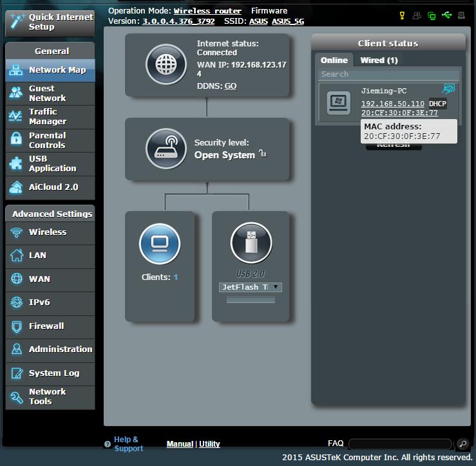The width and height of the screenshot is (476, 466).
Task: Click the green internet connection status icon
Action: [432, 15]
